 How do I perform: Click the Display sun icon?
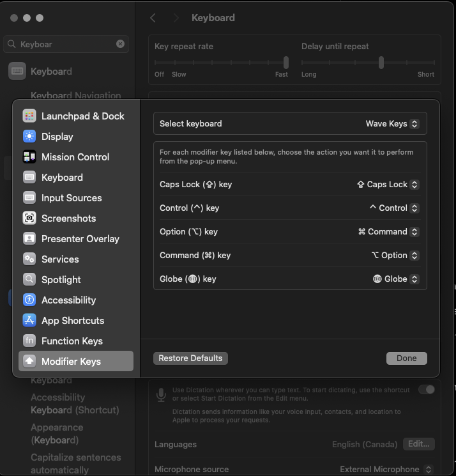coord(29,136)
